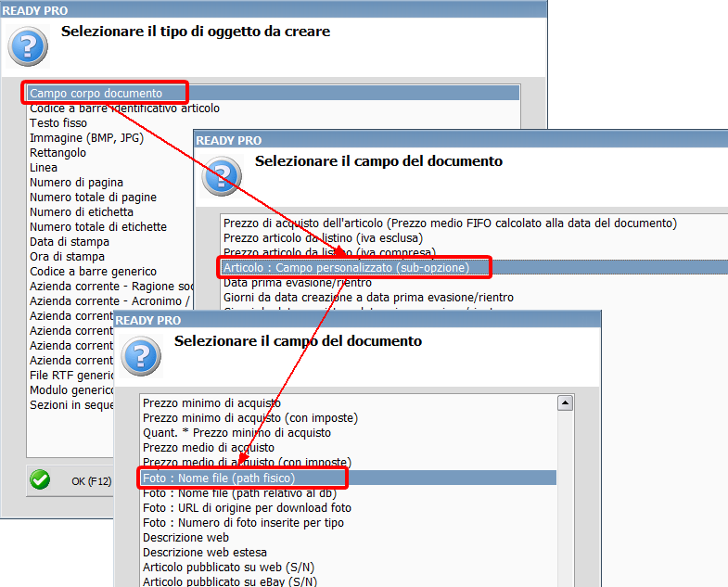Select 'Data prima evasione/rientro' field
The height and width of the screenshot is (587, 728).
click(298, 282)
